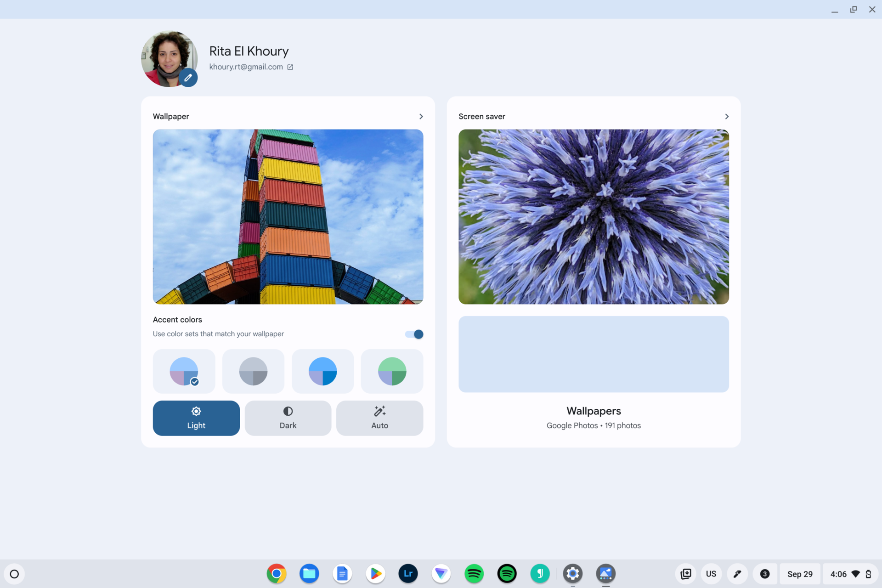Click the stylus tools pen icon
882x588 pixels.
pyautogui.click(x=737, y=574)
